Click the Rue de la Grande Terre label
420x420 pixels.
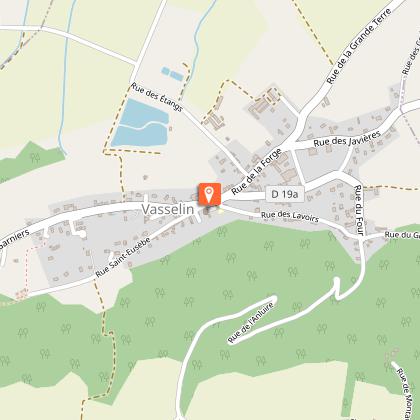click(359, 46)
